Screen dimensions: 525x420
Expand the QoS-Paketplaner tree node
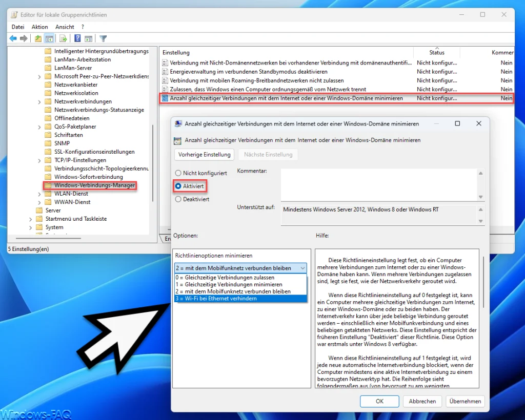tap(39, 127)
